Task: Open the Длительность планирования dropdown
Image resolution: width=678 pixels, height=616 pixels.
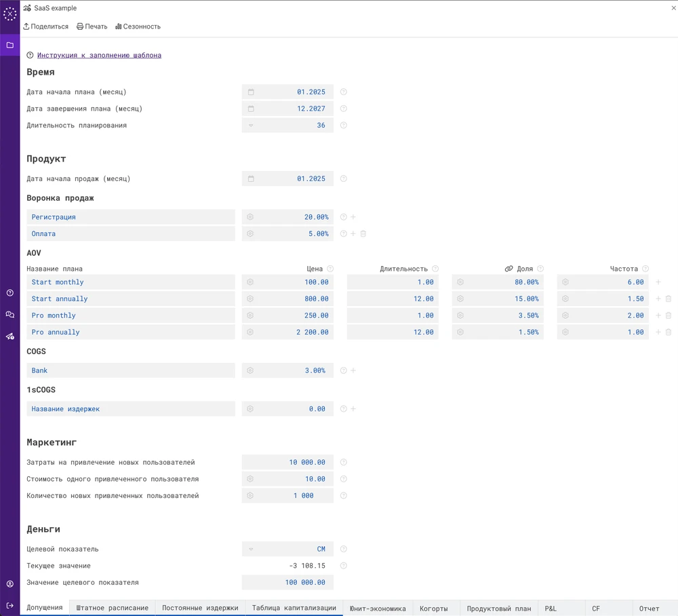Action: coord(251,126)
